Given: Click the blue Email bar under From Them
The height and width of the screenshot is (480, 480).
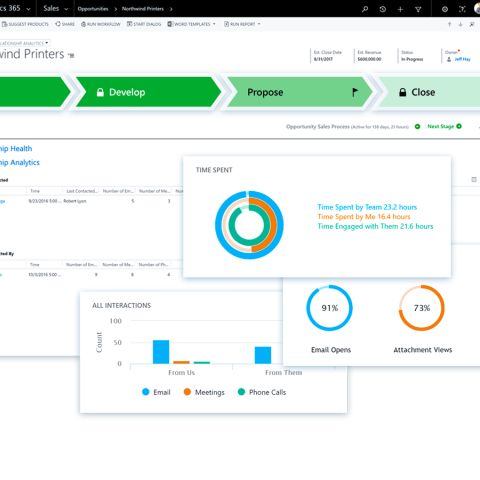Looking at the screenshot, I should [263, 355].
